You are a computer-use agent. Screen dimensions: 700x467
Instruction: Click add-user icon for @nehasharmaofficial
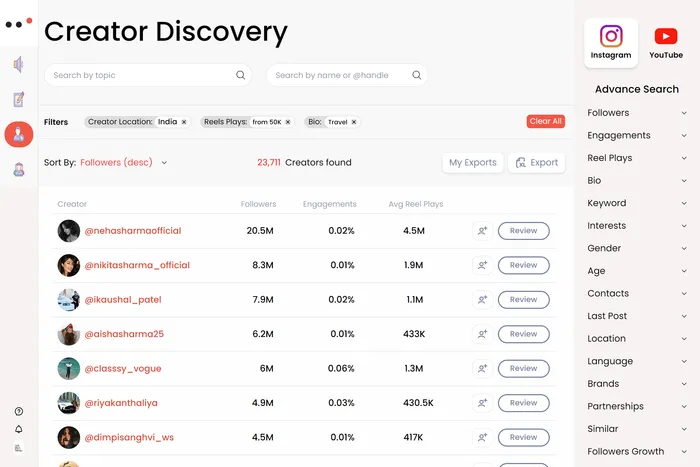pyautogui.click(x=482, y=231)
